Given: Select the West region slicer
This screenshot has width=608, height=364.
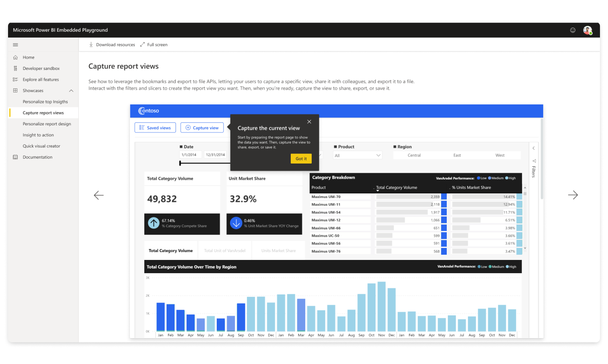Looking at the screenshot, I should (x=500, y=155).
